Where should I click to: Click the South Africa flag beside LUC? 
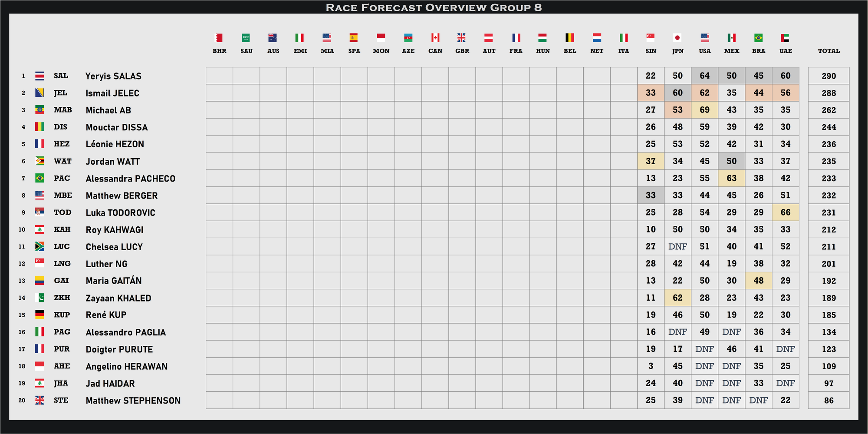click(39, 246)
